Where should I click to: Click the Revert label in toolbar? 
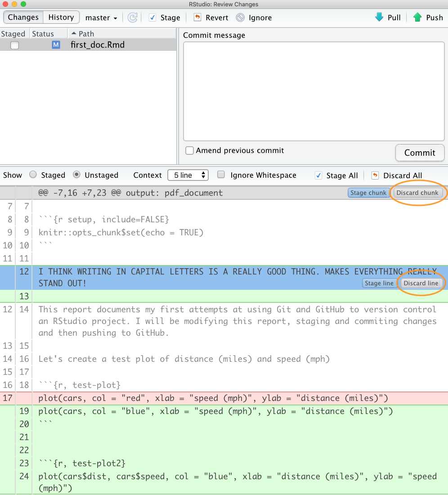(x=217, y=18)
